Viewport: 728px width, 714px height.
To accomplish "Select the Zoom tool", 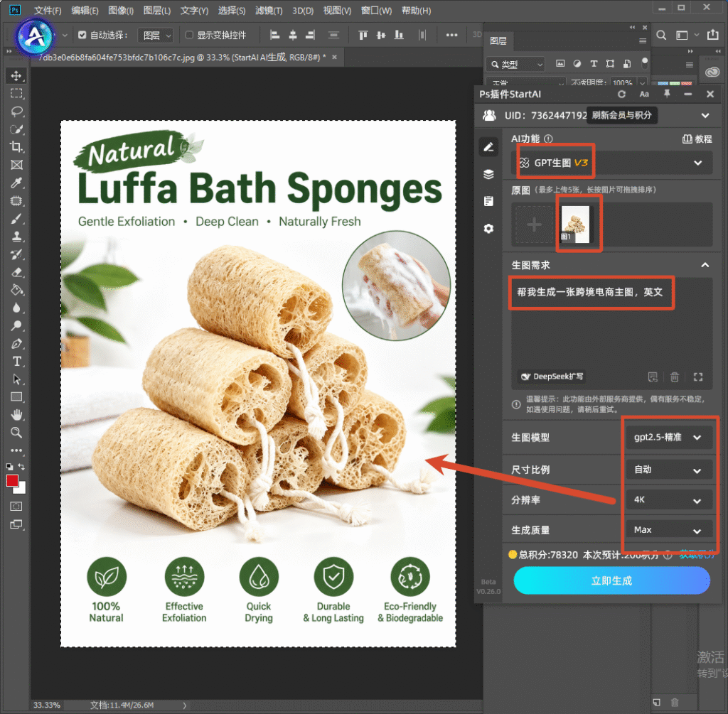I will click(16, 433).
